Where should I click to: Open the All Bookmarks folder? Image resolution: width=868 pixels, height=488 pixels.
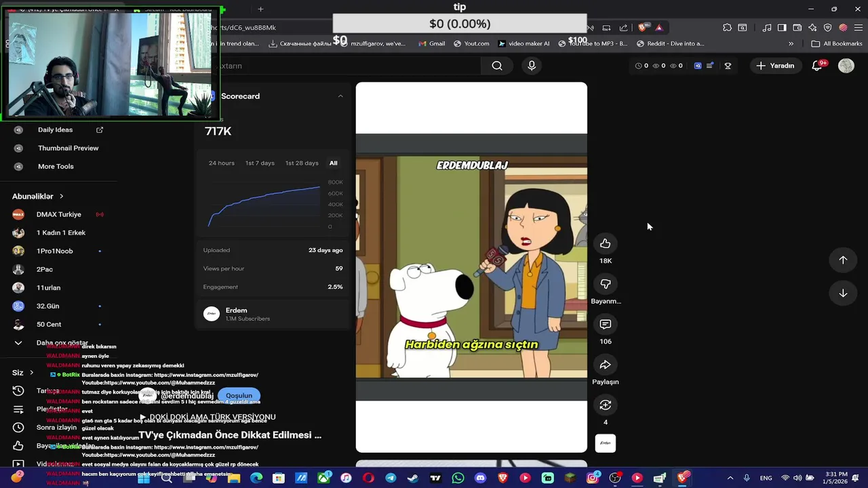coord(837,43)
